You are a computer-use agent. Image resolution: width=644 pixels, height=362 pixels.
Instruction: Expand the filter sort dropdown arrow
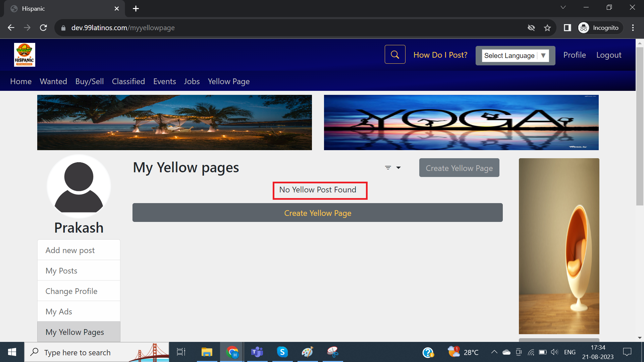(x=398, y=168)
